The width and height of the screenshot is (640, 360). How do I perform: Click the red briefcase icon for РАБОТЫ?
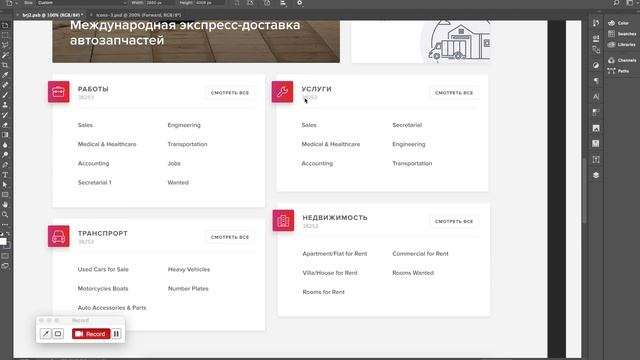[58, 92]
